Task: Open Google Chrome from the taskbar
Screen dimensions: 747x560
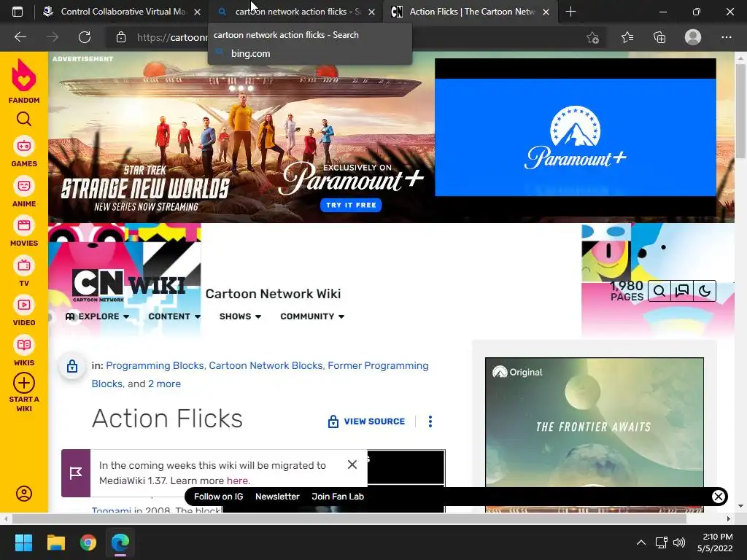Action: [x=88, y=542]
